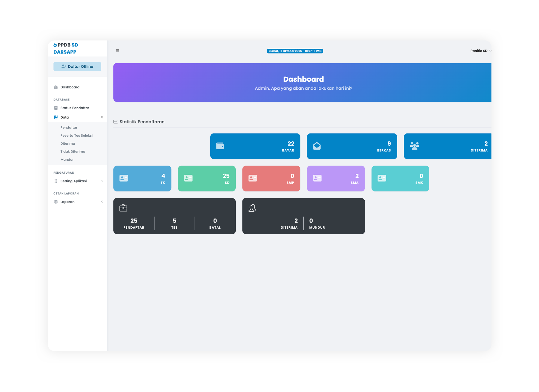Click the date and time badge in the header
539x392 pixels.
tap(295, 51)
